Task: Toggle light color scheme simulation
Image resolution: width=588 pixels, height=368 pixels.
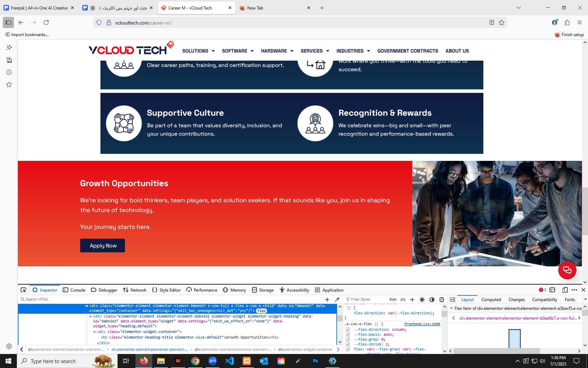Action: (x=422, y=300)
